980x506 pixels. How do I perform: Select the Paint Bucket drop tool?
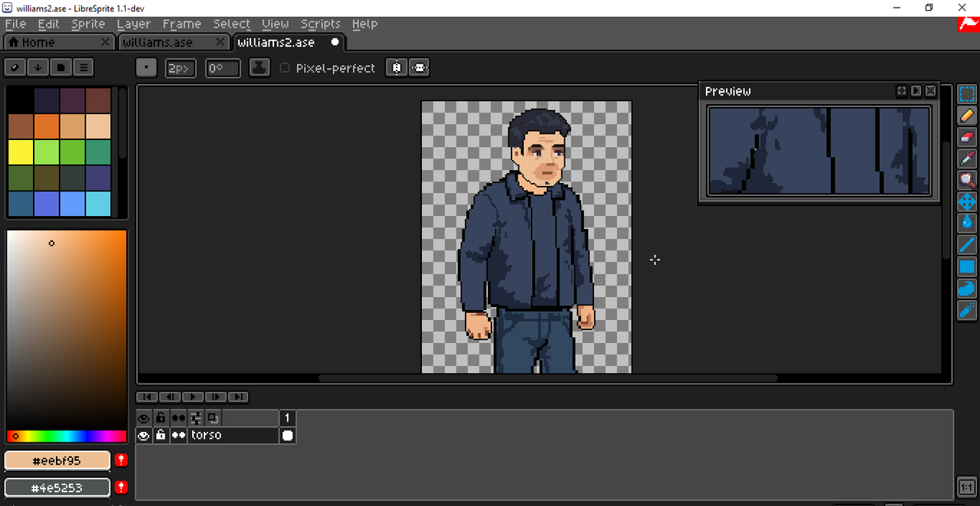coord(967,224)
